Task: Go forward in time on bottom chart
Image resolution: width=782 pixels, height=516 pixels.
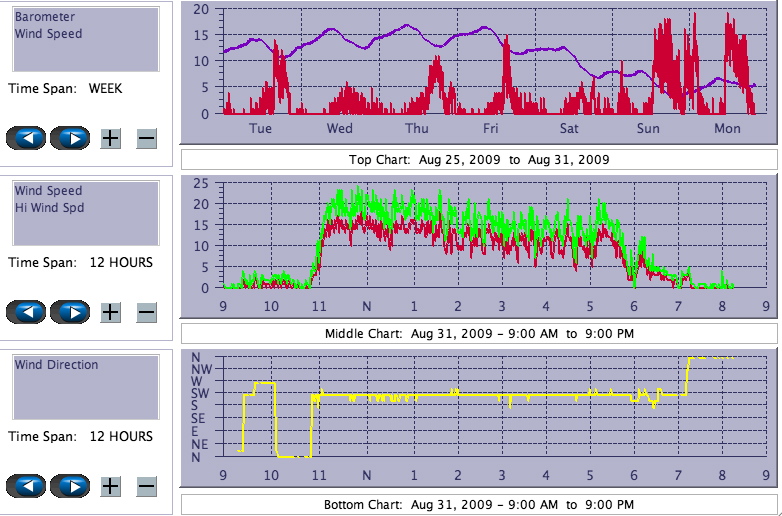Action: pyautogui.click(x=71, y=486)
